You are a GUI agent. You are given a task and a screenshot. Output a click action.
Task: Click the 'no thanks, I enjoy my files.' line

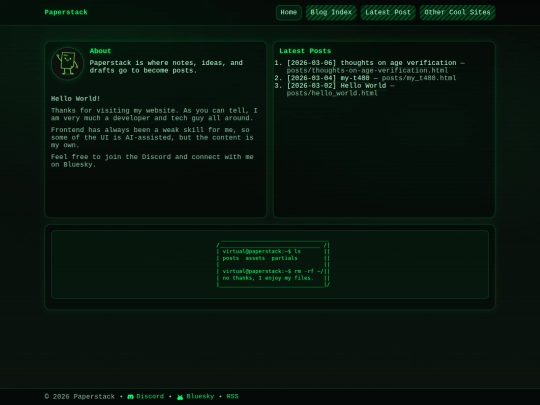(x=268, y=278)
